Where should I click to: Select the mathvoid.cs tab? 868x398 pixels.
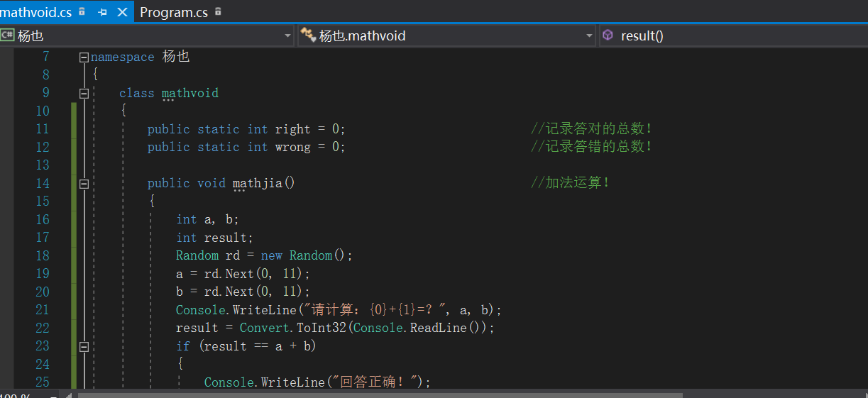(x=35, y=12)
